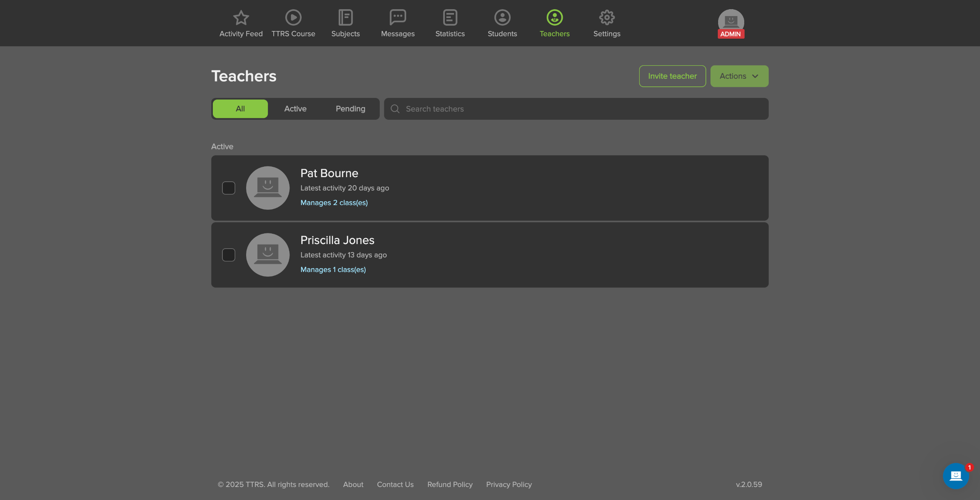980x500 pixels.
Task: Expand the Actions dropdown
Action: click(739, 76)
